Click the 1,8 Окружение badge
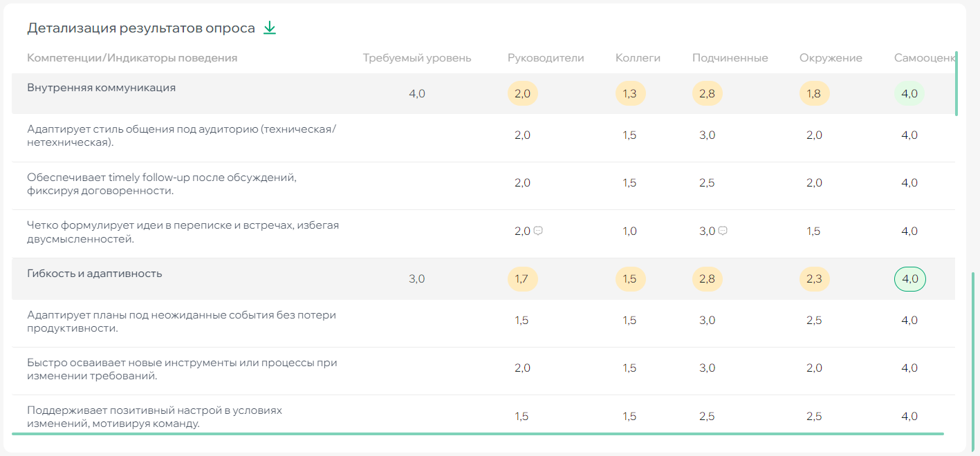Image resolution: width=980 pixels, height=456 pixels. coord(814,93)
